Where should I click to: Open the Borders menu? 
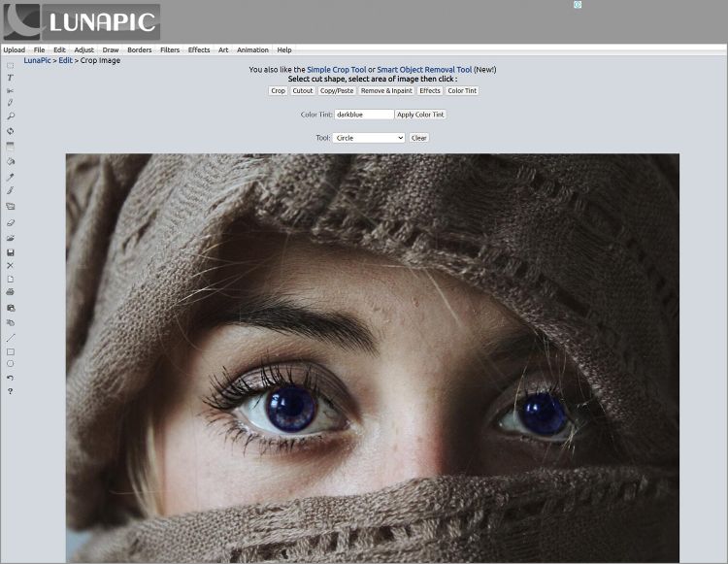pyautogui.click(x=139, y=50)
